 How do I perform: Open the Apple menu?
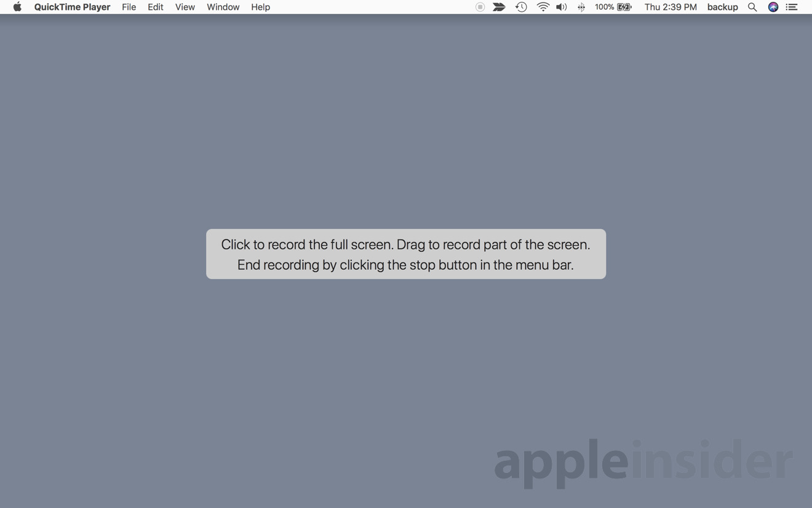tap(17, 7)
